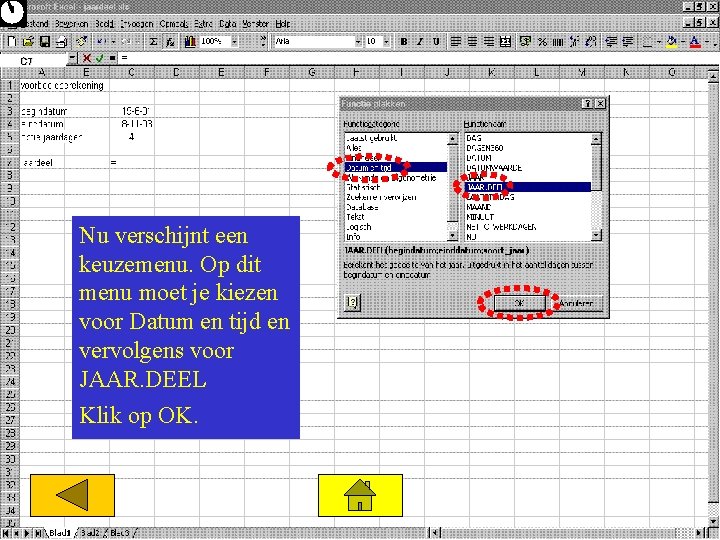Open Fill Color dropdown arrow
Image resolution: width=720 pixels, height=540 pixels.
click(683, 42)
